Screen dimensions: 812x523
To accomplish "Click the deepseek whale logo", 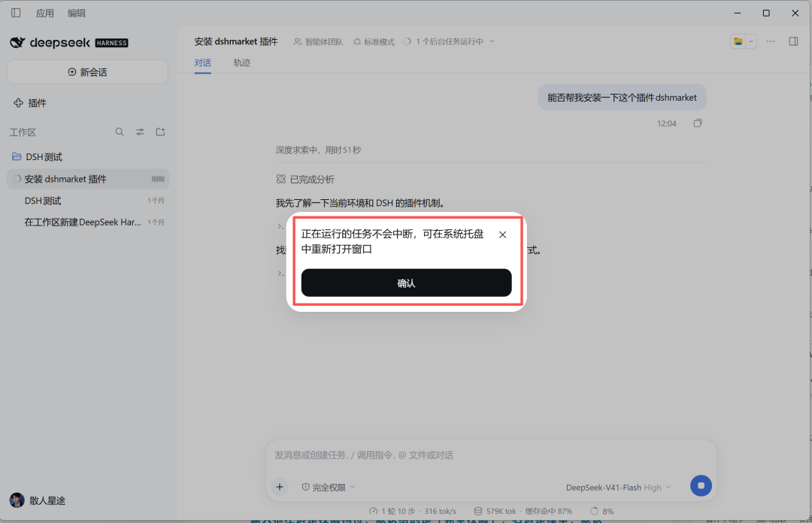I will (17, 43).
